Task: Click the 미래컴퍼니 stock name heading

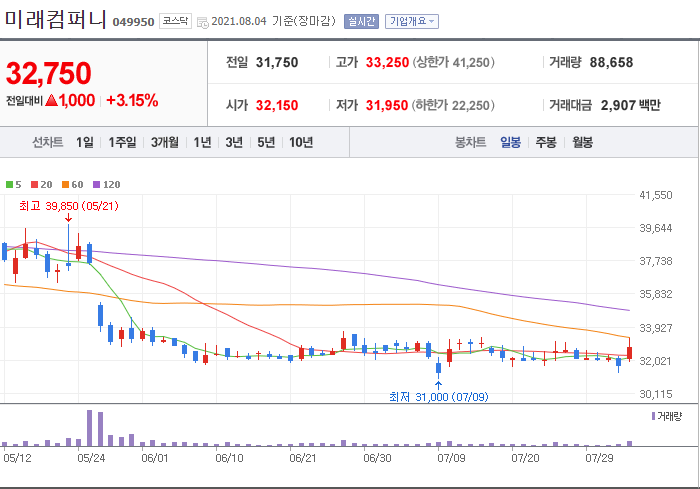Action: [x=55, y=20]
